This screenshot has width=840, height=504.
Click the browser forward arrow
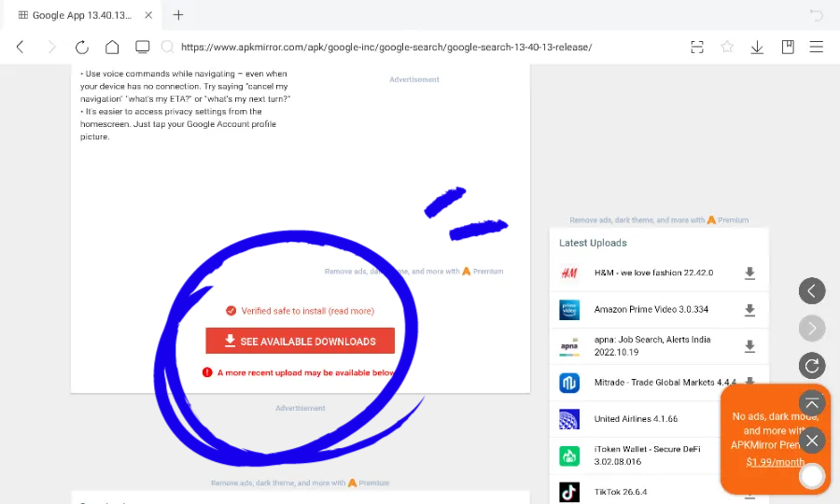click(x=51, y=47)
